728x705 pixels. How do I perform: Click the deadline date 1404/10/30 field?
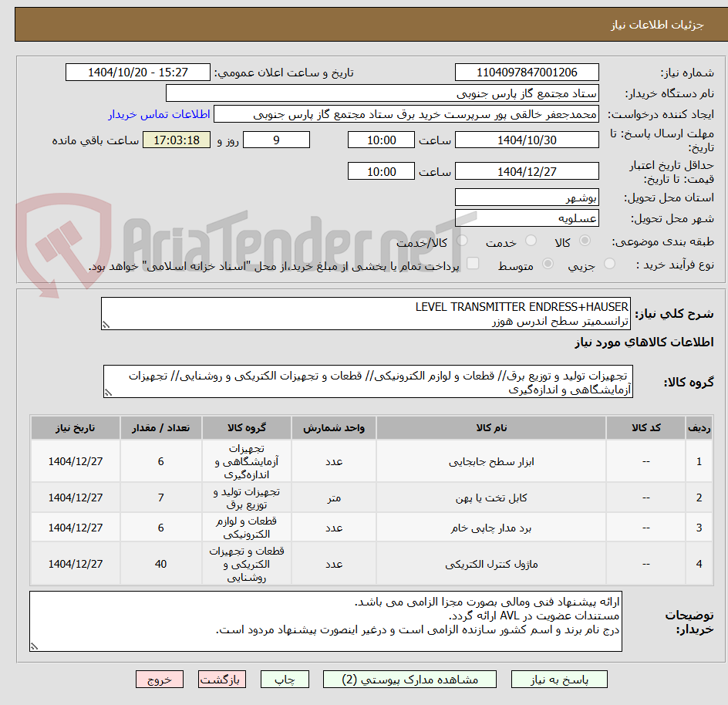(x=527, y=140)
